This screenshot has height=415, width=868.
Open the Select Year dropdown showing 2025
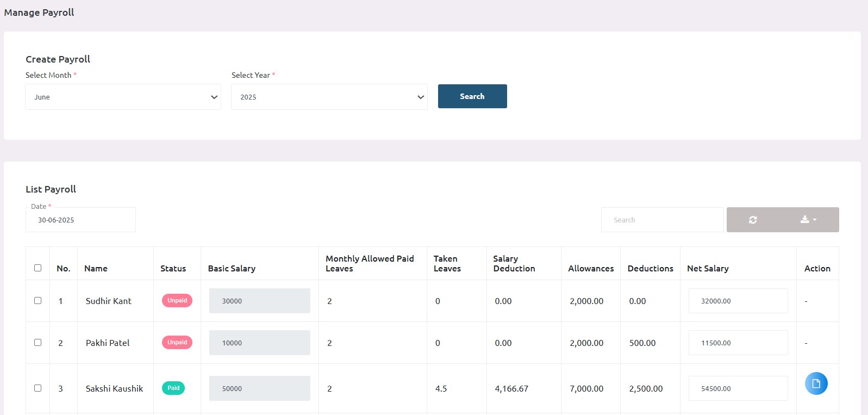329,97
